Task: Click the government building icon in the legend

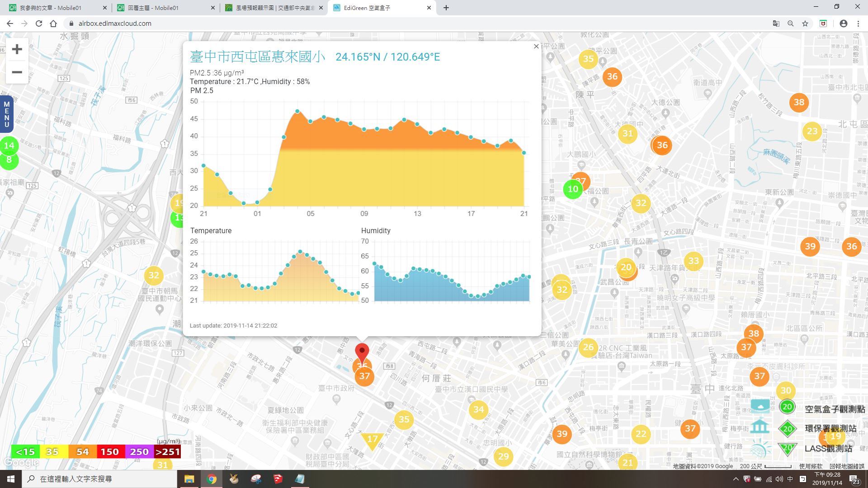Action: tap(760, 426)
